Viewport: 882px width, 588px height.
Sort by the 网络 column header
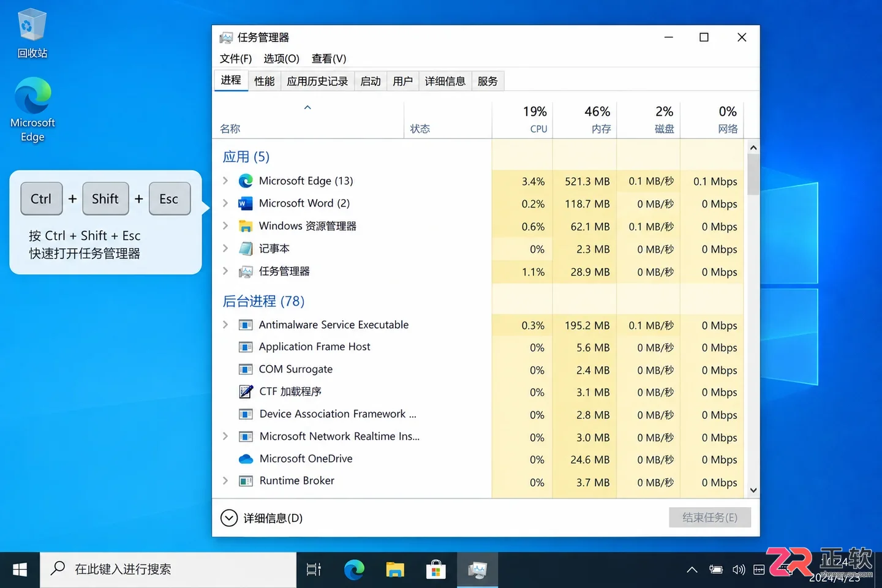(712, 120)
